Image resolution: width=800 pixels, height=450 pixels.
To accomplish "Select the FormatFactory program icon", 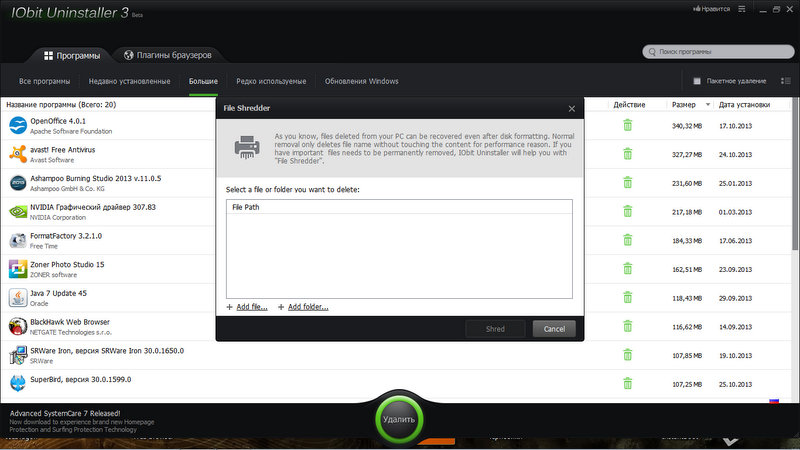I will 18,240.
